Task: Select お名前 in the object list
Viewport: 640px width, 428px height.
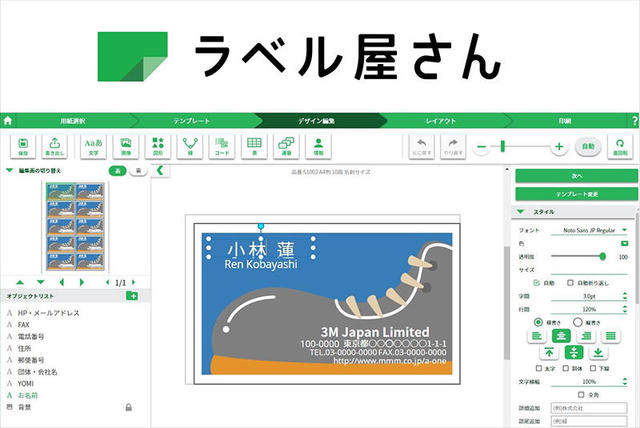Action: point(28,395)
